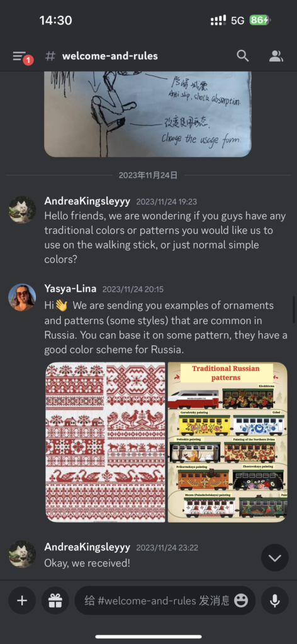This screenshot has height=644, width=297.
Task: Open the red embroidery patterns image
Action: [106, 442]
